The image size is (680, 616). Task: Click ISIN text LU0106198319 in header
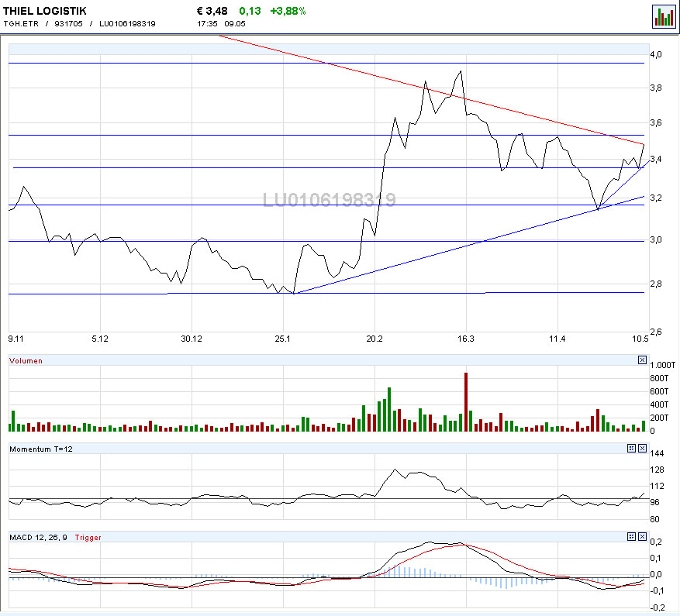127,24
